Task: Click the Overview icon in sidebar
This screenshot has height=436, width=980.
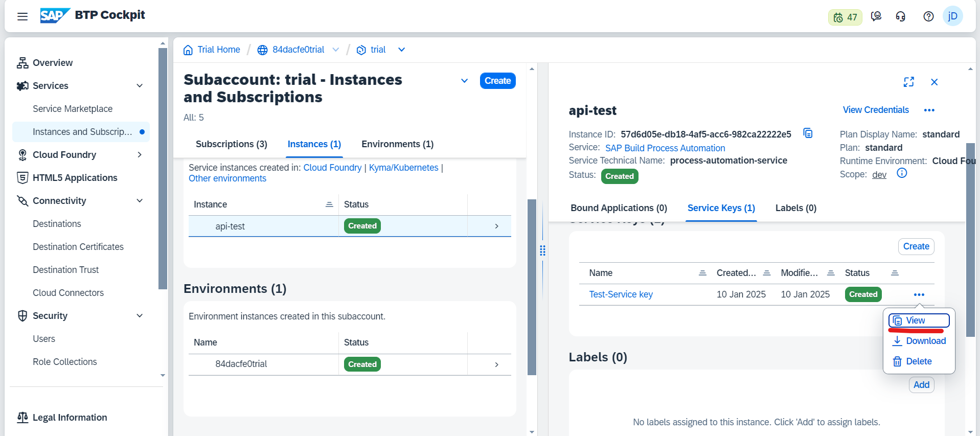Action: (22, 63)
